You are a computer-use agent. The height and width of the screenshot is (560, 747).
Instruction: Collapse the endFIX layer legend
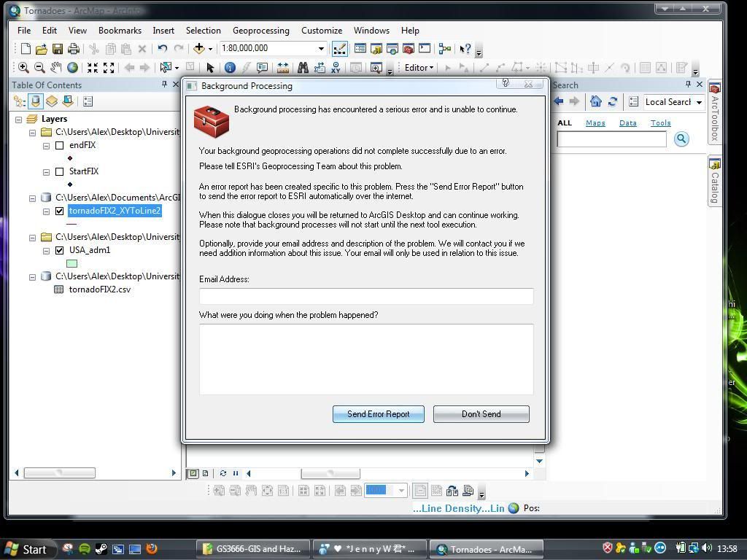pos(46,146)
